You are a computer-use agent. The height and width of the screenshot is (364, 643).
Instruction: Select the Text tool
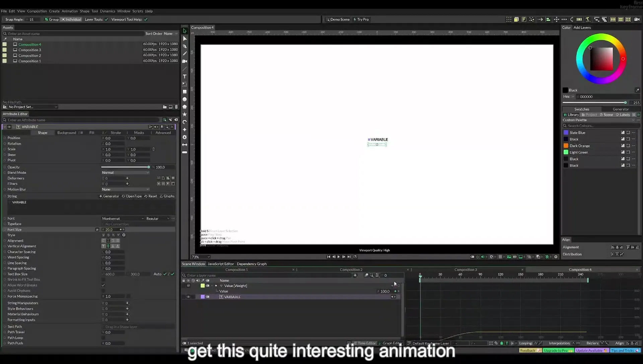click(185, 77)
